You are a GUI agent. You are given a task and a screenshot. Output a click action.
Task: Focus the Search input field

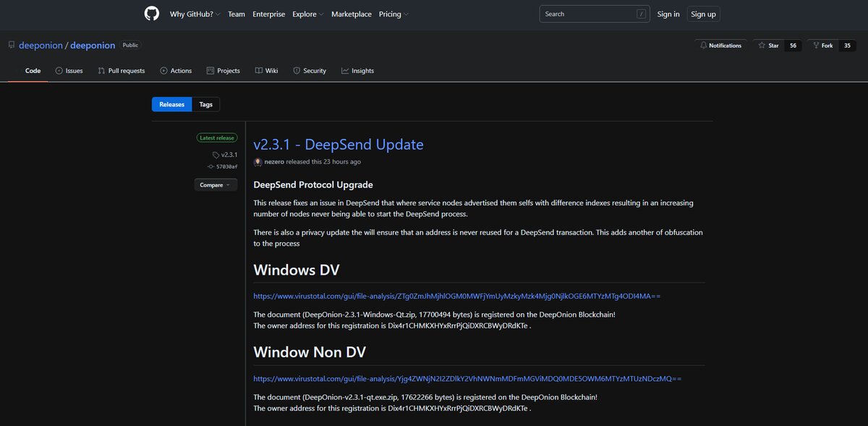(x=594, y=14)
